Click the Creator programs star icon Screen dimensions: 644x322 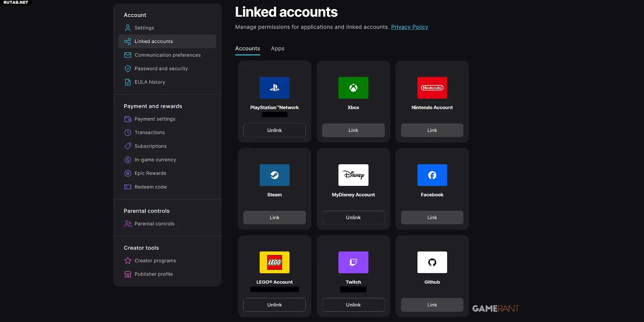pos(128,261)
